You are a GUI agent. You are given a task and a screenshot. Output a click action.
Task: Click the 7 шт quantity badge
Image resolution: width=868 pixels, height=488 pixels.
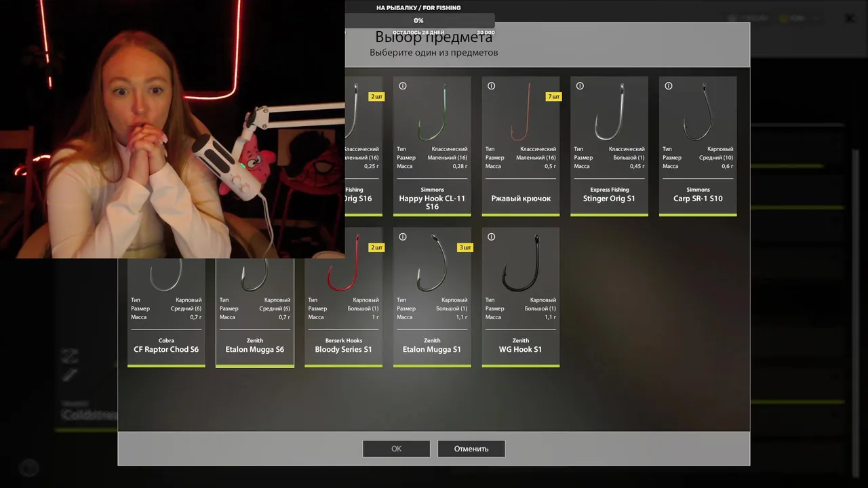[553, 97]
